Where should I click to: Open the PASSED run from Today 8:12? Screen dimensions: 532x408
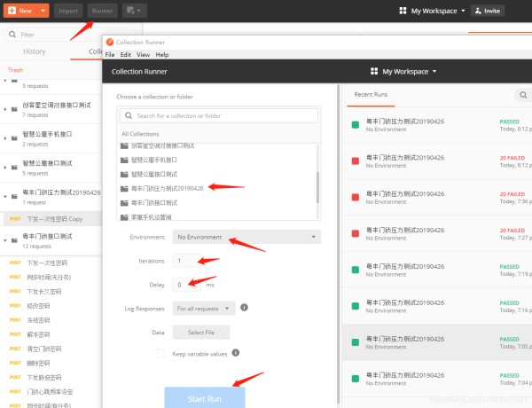click(x=436, y=125)
